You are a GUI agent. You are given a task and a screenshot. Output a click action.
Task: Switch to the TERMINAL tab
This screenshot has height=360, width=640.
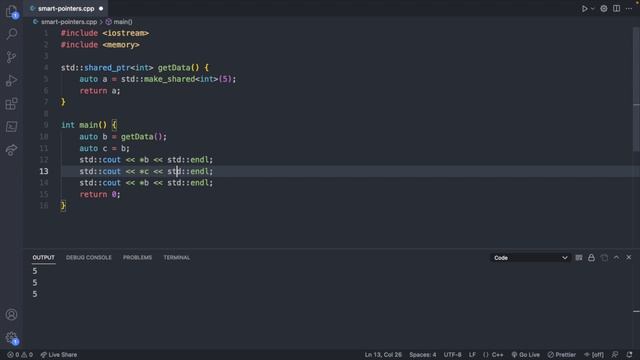[177, 258]
